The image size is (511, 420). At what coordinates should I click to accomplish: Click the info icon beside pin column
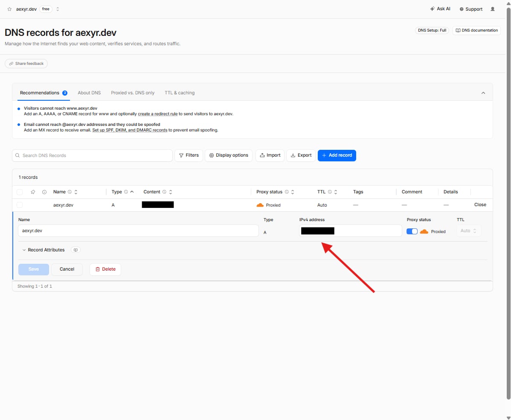tap(44, 192)
